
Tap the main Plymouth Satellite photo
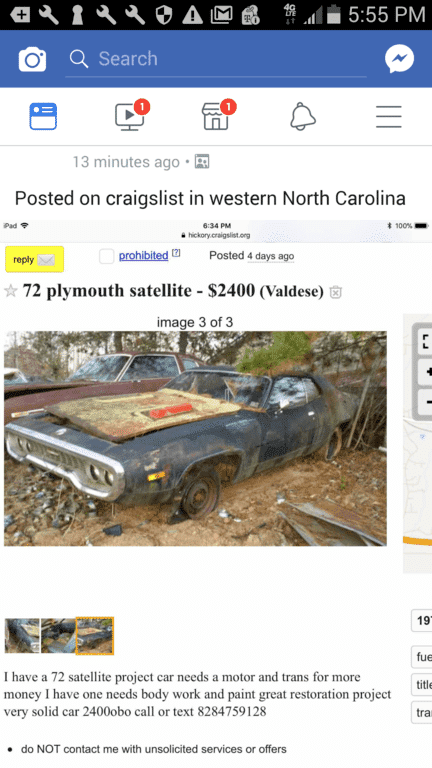click(195, 438)
